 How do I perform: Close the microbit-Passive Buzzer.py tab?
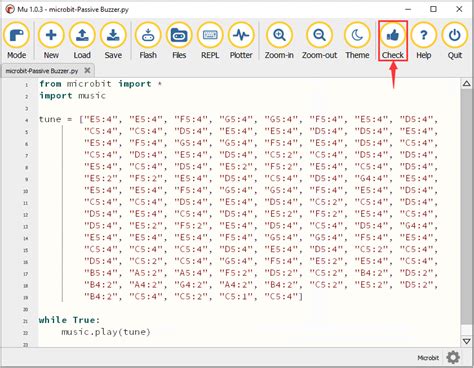click(87, 70)
